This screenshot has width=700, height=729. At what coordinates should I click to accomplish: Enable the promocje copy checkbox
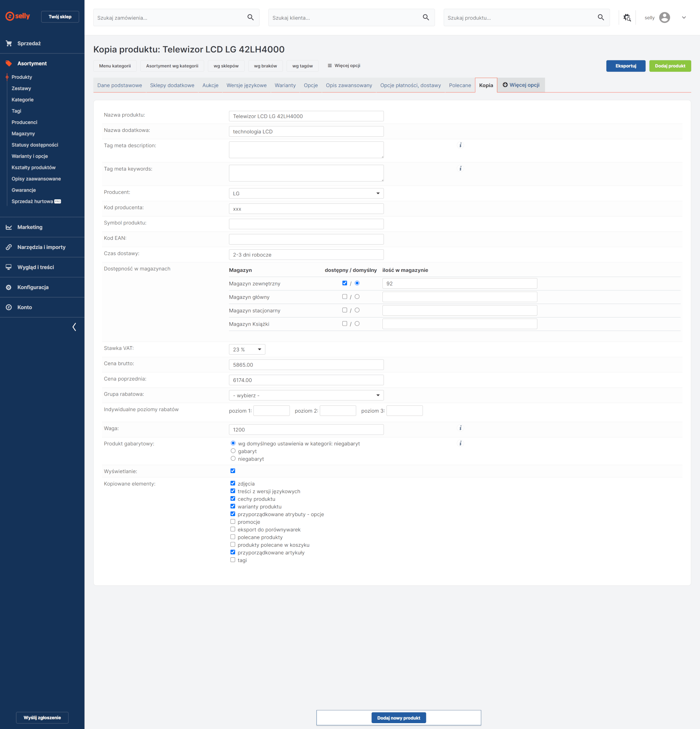pyautogui.click(x=233, y=522)
